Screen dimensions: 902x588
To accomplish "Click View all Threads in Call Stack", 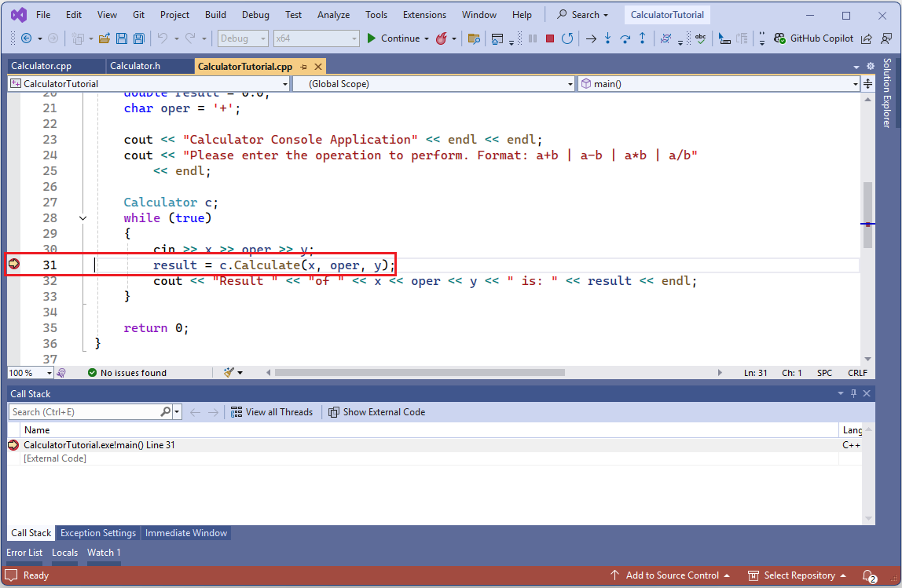I will [272, 412].
